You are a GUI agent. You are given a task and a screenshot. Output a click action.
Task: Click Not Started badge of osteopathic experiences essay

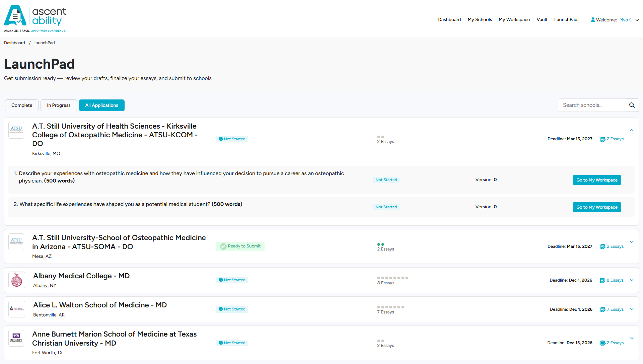(x=386, y=180)
